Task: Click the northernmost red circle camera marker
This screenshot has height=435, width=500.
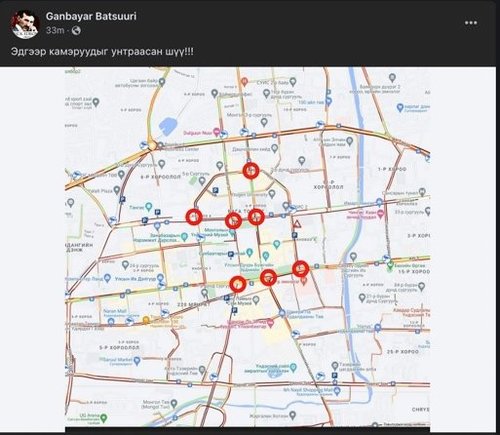Action: point(251,171)
